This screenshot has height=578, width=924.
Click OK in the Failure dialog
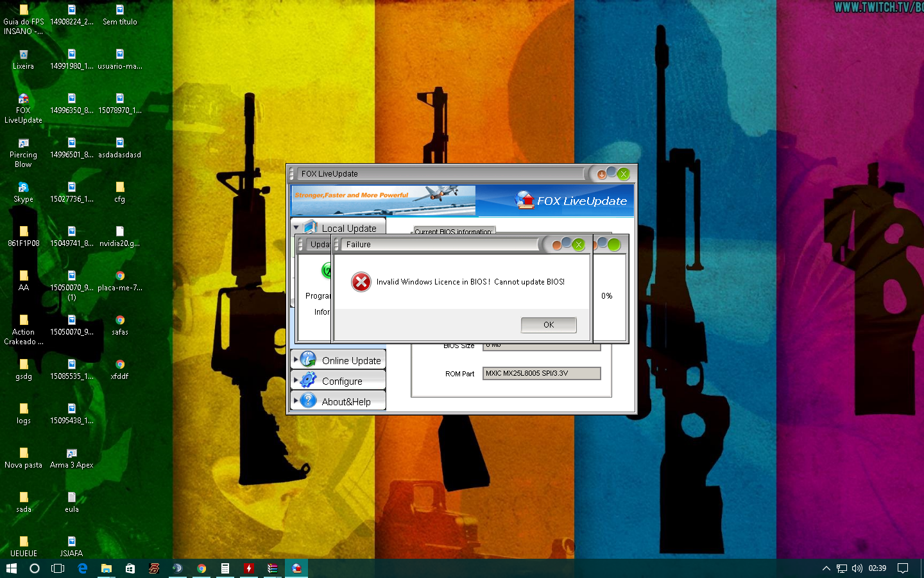pyautogui.click(x=549, y=325)
